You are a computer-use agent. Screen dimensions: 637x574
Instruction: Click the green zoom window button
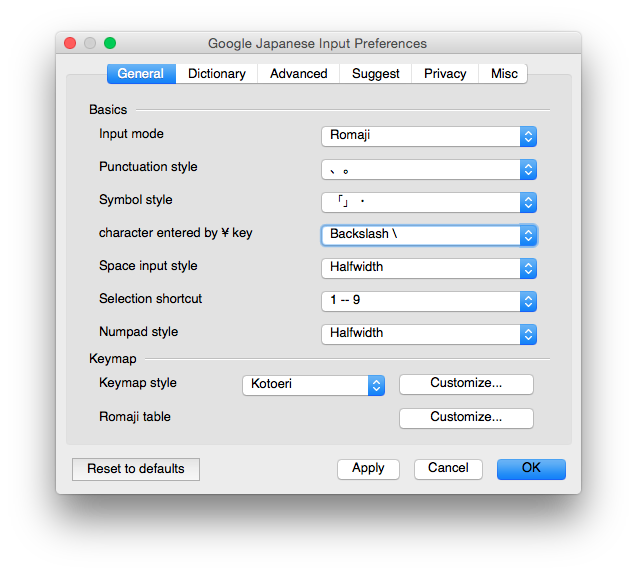pyautogui.click(x=110, y=43)
